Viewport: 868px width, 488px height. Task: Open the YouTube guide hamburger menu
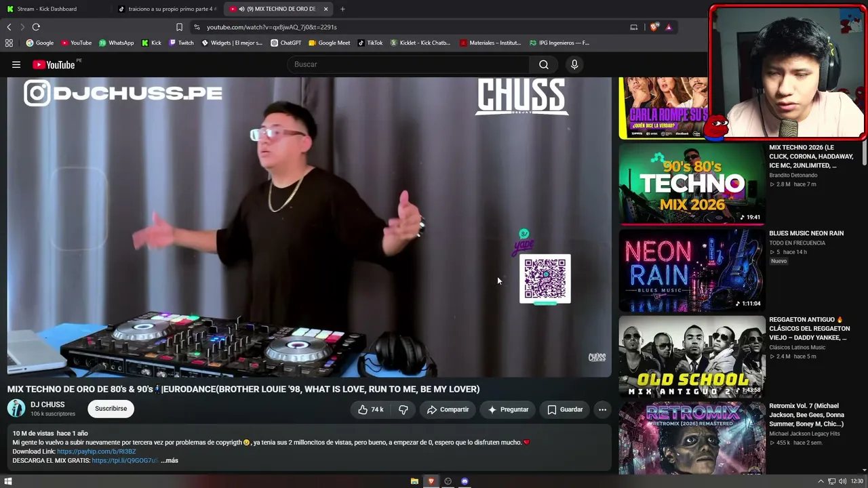point(16,64)
